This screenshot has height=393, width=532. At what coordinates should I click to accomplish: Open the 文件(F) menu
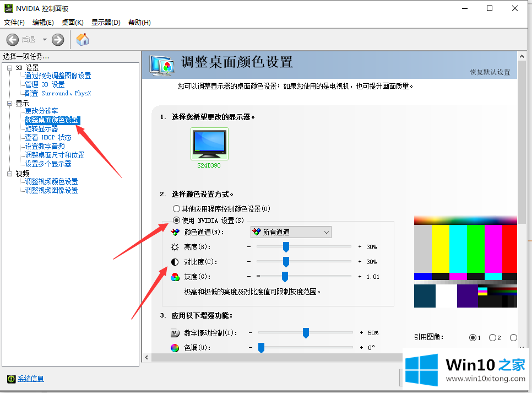[14, 23]
